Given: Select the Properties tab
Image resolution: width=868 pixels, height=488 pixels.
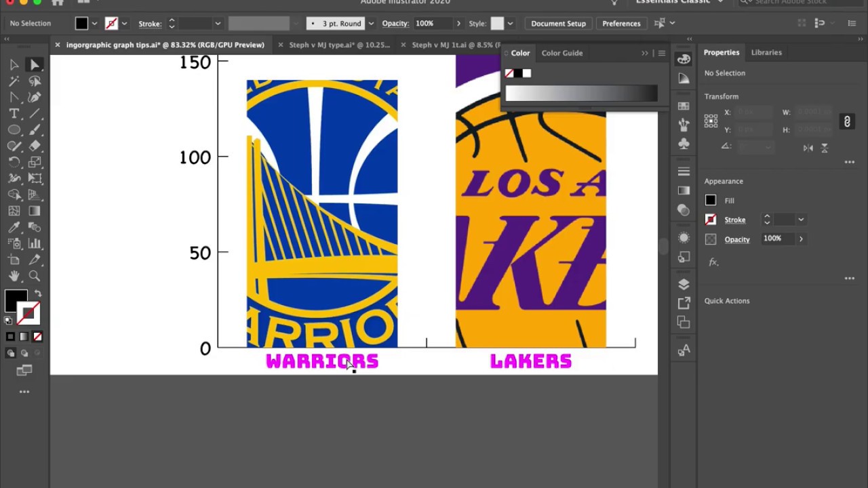Looking at the screenshot, I should pos(721,52).
